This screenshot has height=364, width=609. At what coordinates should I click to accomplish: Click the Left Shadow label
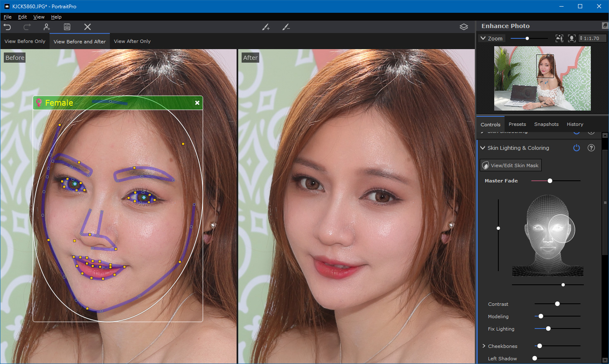coord(502,359)
